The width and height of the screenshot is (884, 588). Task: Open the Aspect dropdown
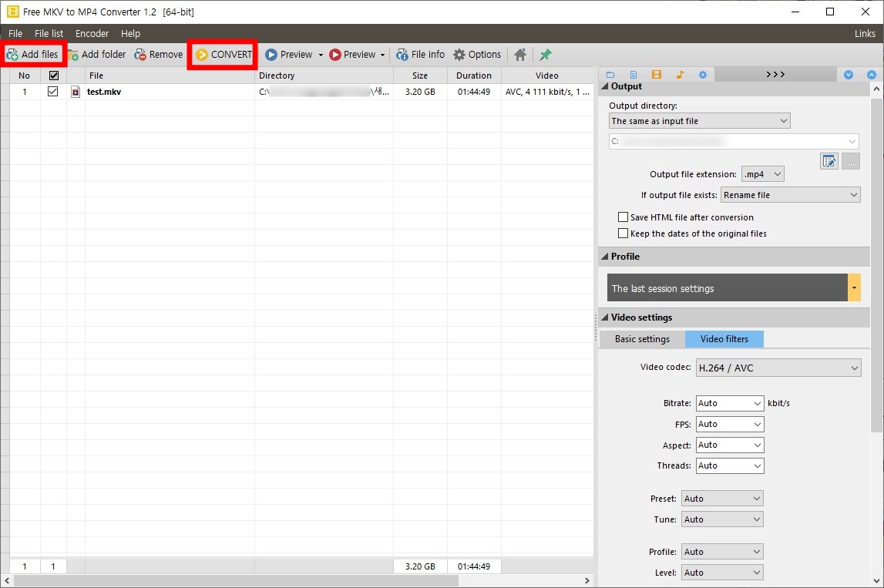pos(730,445)
